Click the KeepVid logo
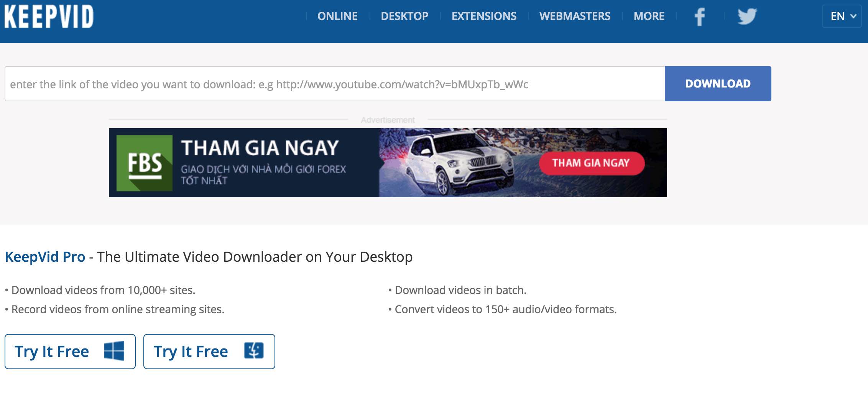Image resolution: width=868 pixels, height=393 pixels. click(49, 17)
